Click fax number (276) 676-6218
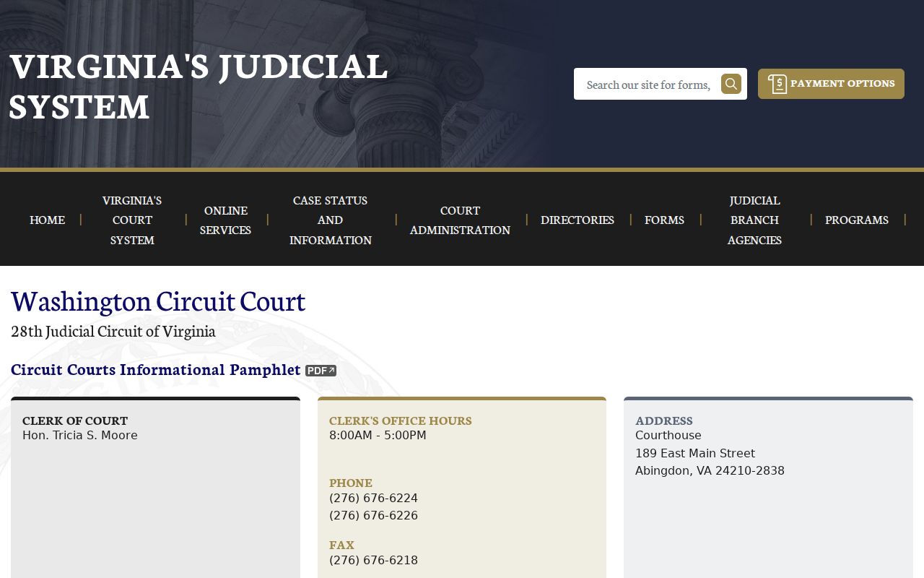Viewport: 924px width, 578px height. (x=373, y=560)
